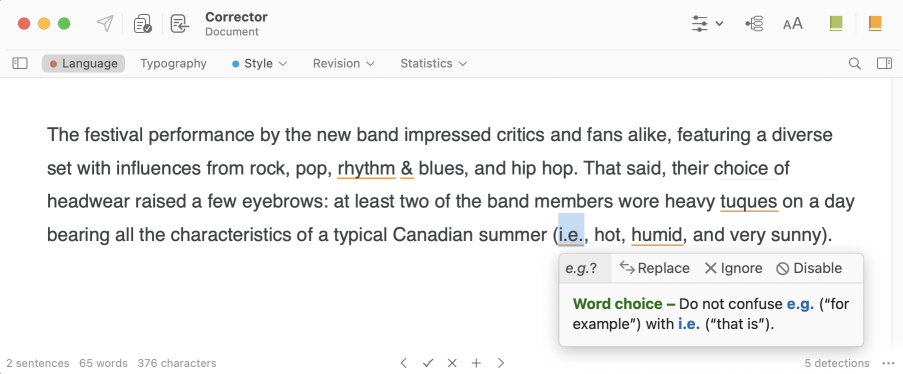The width and height of the screenshot is (903, 374).
Task: Disable this word choice detection
Action: click(x=809, y=268)
